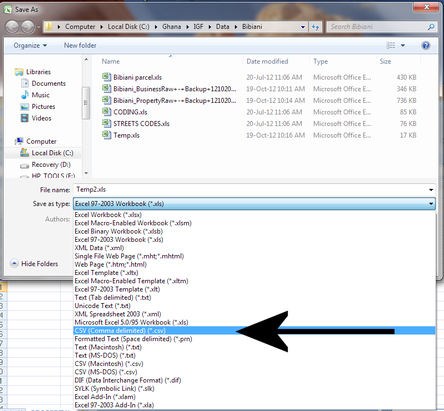Open the address bar history dropdown

click(303, 27)
